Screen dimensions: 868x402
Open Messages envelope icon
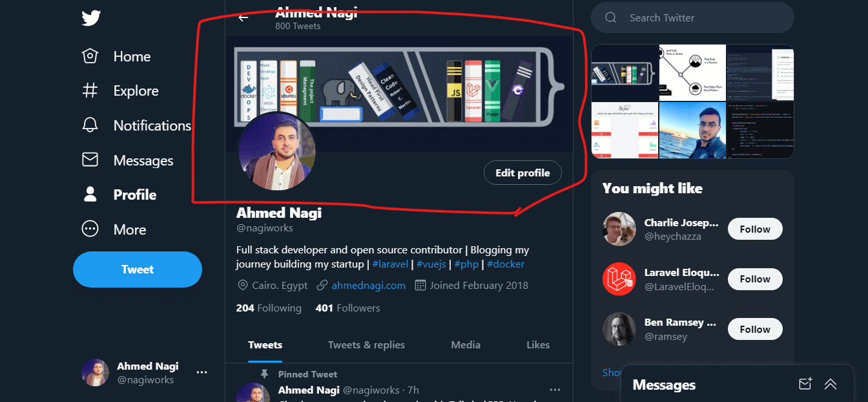click(x=90, y=160)
